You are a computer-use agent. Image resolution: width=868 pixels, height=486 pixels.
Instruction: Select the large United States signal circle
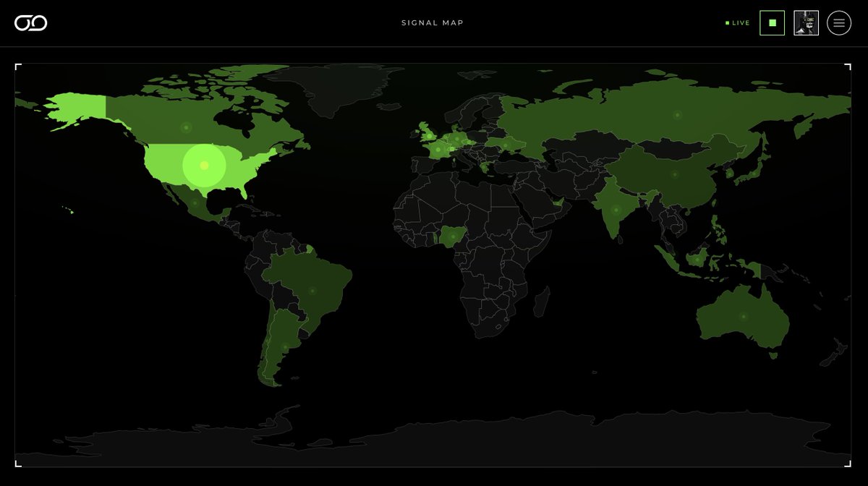[x=204, y=166]
